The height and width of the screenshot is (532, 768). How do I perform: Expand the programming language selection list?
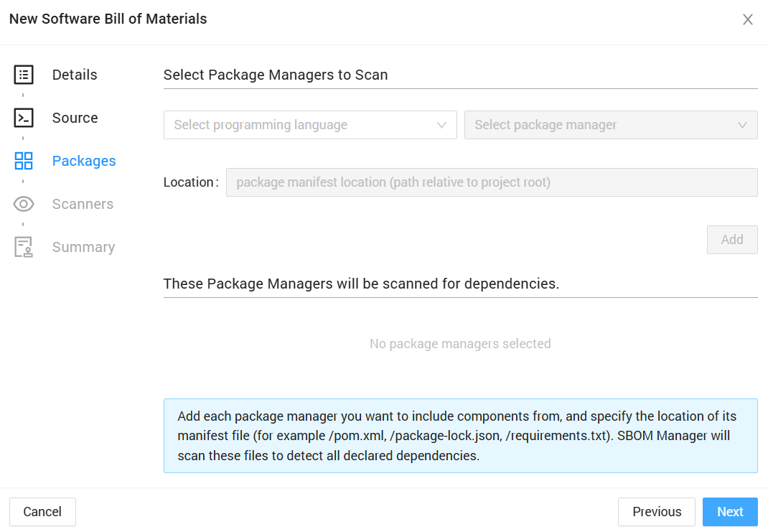click(310, 124)
